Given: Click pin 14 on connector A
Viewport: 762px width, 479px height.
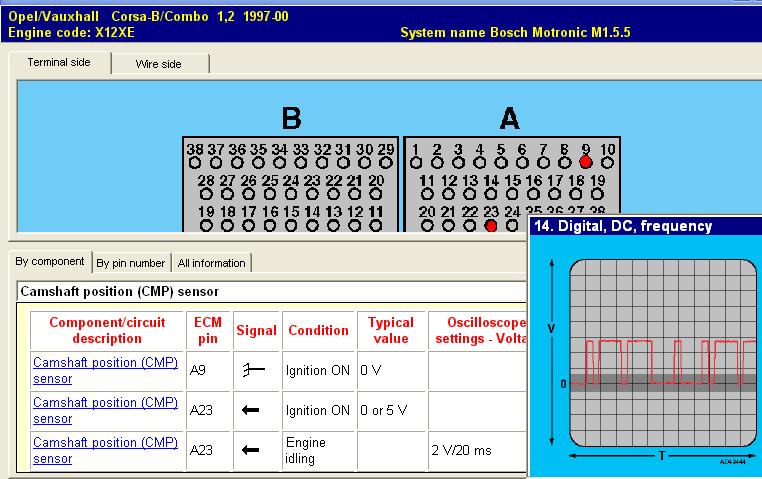Looking at the screenshot, I should [491, 194].
